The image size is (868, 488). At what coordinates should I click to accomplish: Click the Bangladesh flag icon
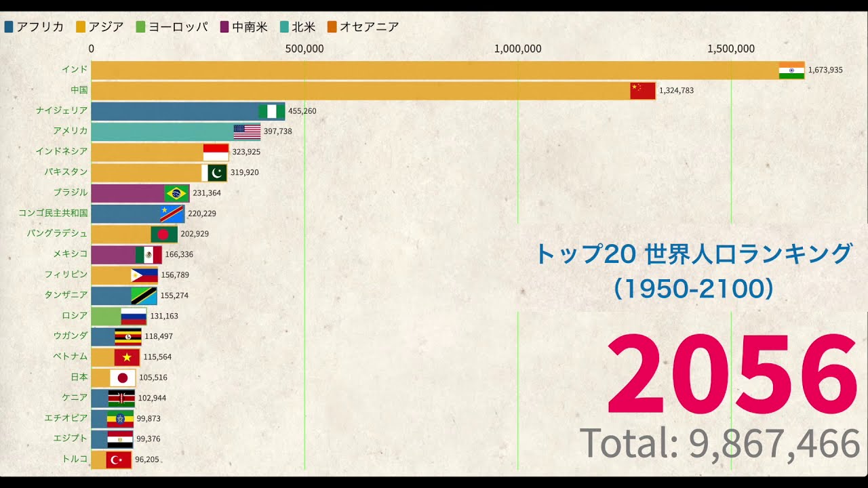(164, 234)
